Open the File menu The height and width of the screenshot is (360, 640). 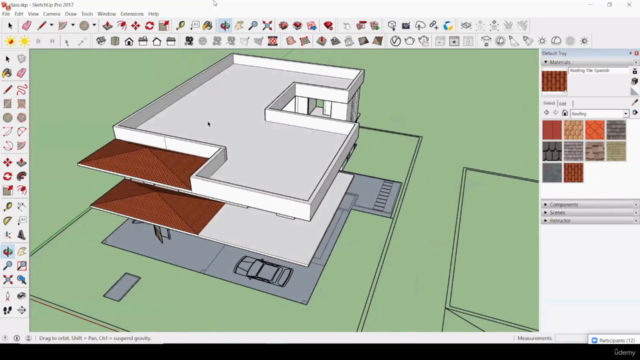(6, 14)
